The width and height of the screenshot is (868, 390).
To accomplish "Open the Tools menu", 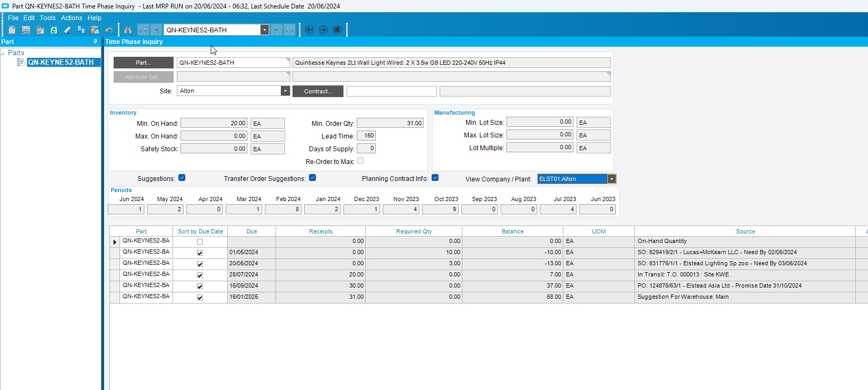I will click(x=48, y=18).
